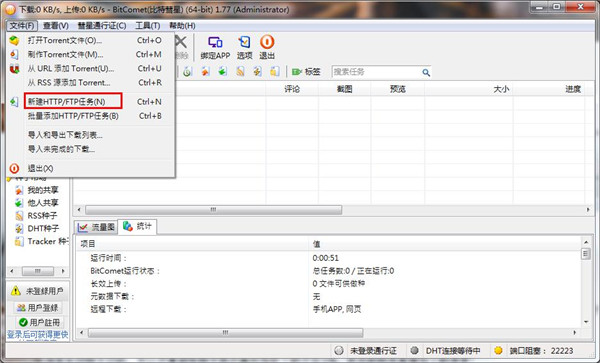Click the task list horizontal scrollbar

pyautogui.click(x=333, y=210)
